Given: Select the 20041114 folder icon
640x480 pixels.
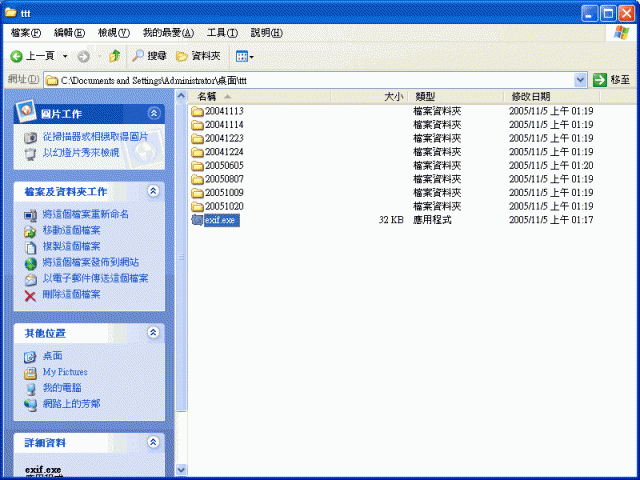Looking at the screenshot, I should click(x=197, y=125).
